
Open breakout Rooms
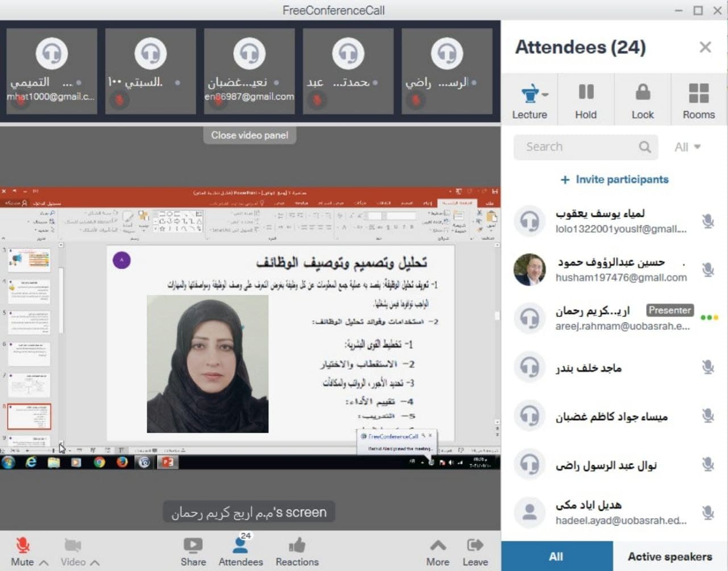click(698, 101)
